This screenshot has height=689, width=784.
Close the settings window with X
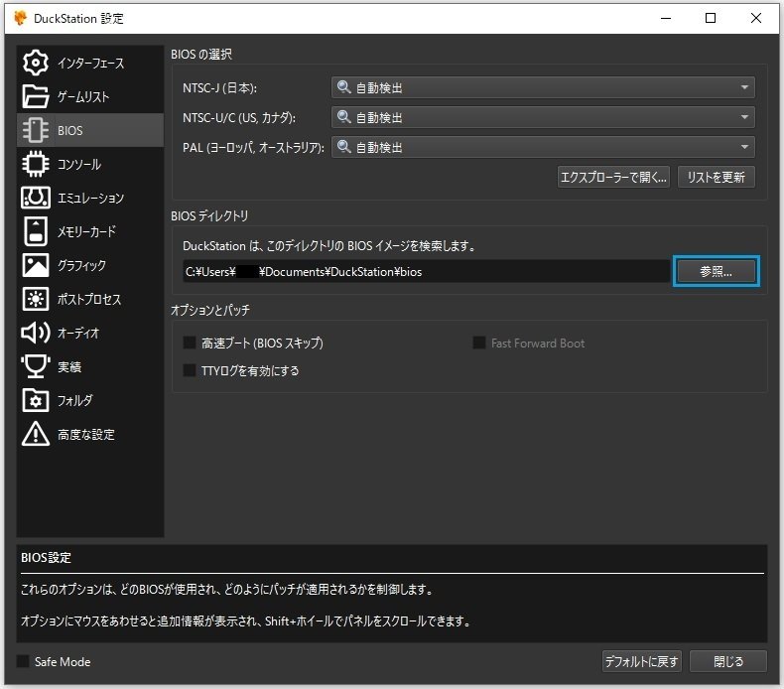[x=756, y=18]
